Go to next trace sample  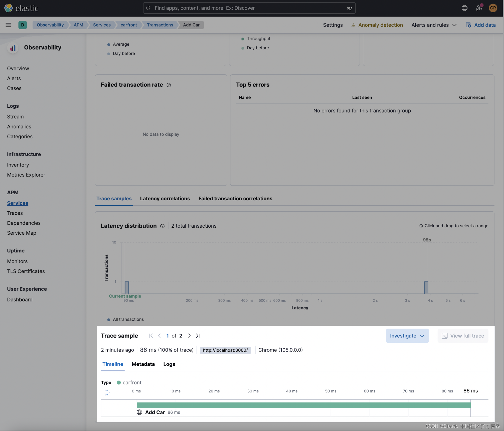pos(189,336)
